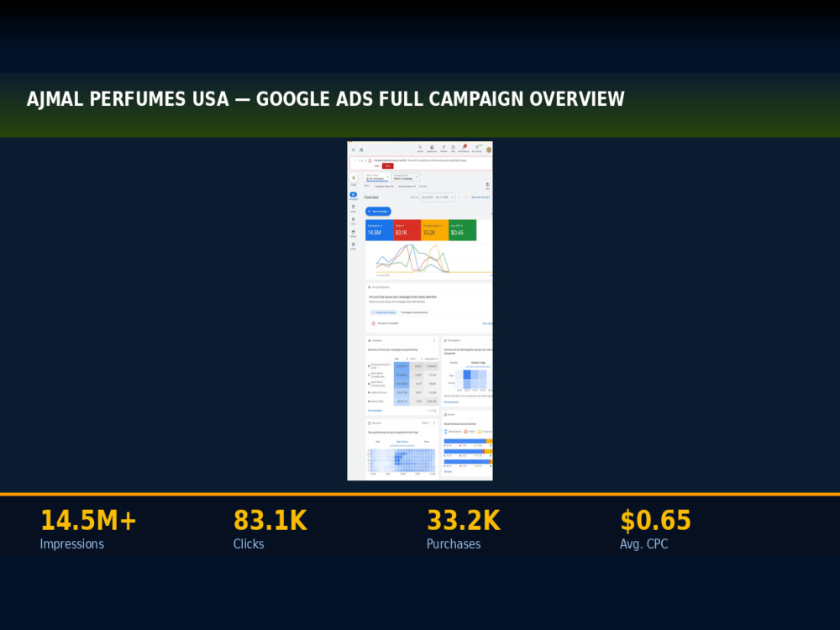Open Demographics link under the heatmap
The height and width of the screenshot is (630, 840).
451,402
